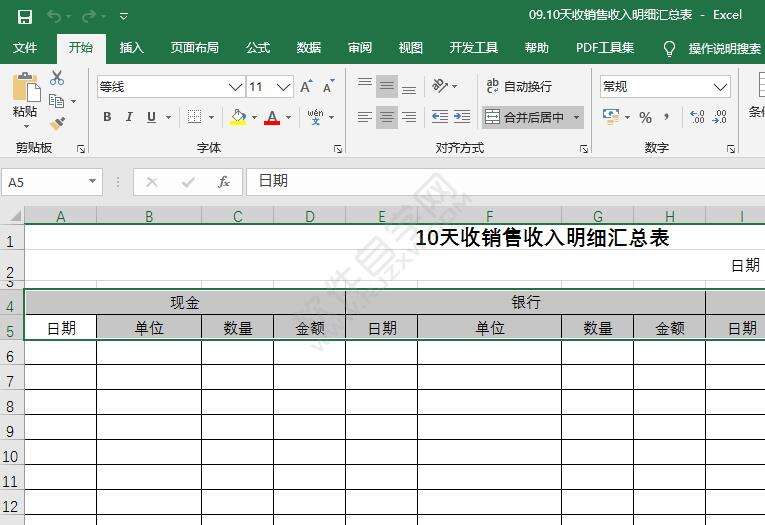
Task: Toggle the Center alignment icon
Action: tap(386, 117)
